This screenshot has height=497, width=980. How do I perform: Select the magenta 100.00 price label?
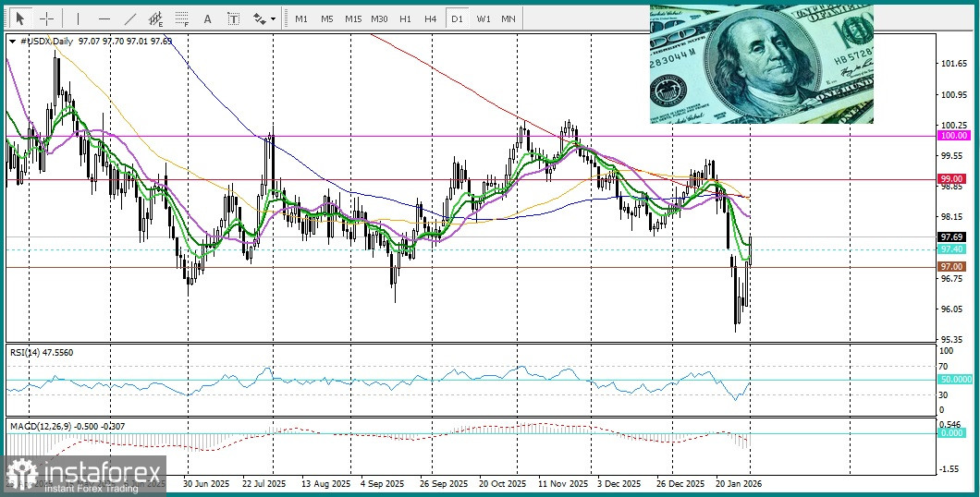pyautogui.click(x=954, y=136)
